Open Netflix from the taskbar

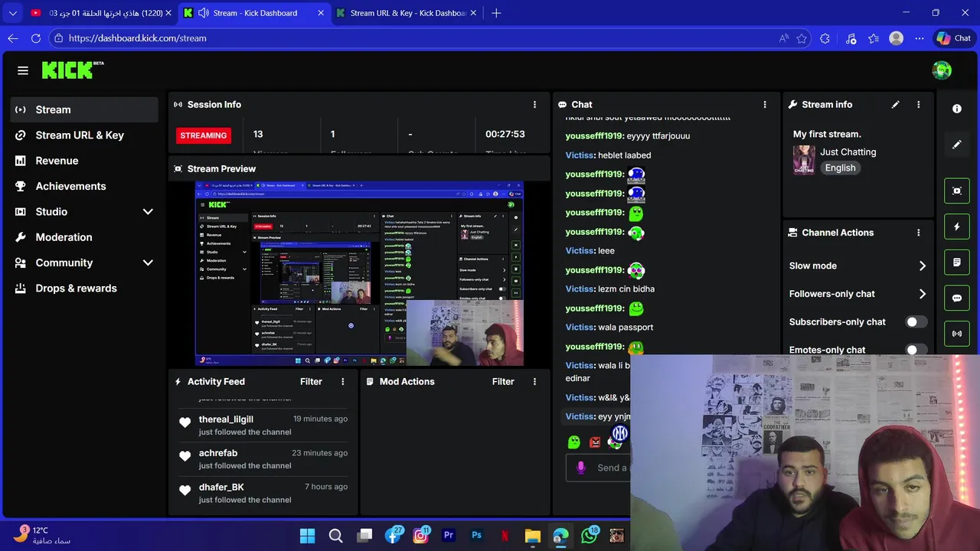505,536
